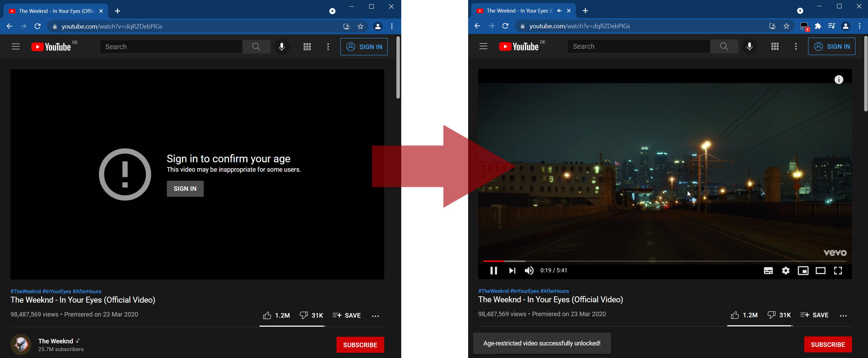This screenshot has width=868, height=358.
Task: Focus YouTube search field in right window
Action: tap(639, 46)
